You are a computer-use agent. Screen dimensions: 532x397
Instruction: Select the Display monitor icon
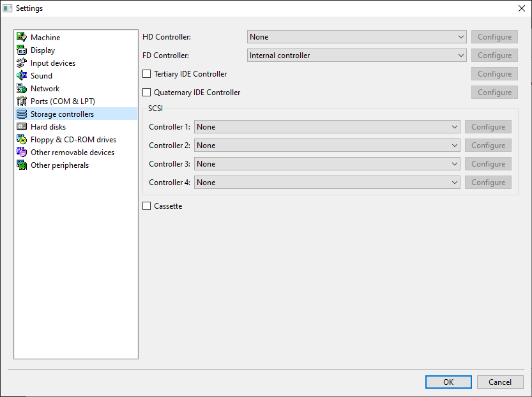pyautogui.click(x=22, y=50)
